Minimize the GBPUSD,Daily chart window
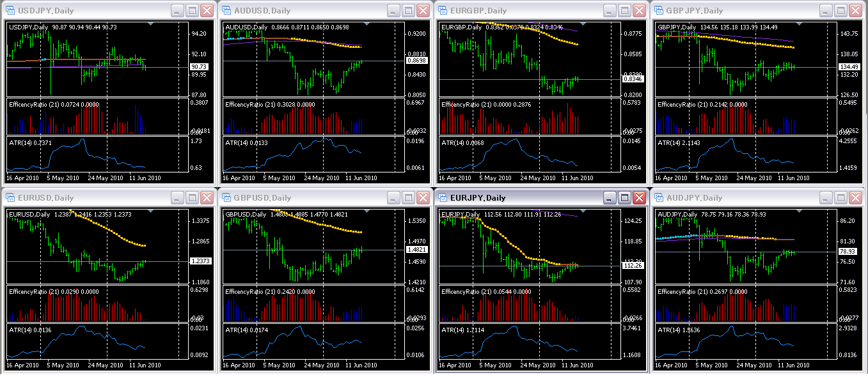 pos(394,198)
